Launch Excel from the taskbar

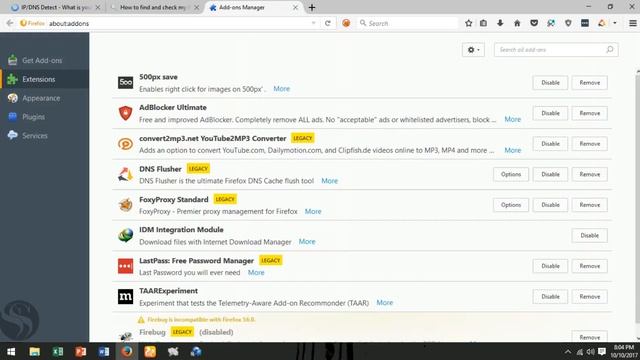[x=58, y=351]
